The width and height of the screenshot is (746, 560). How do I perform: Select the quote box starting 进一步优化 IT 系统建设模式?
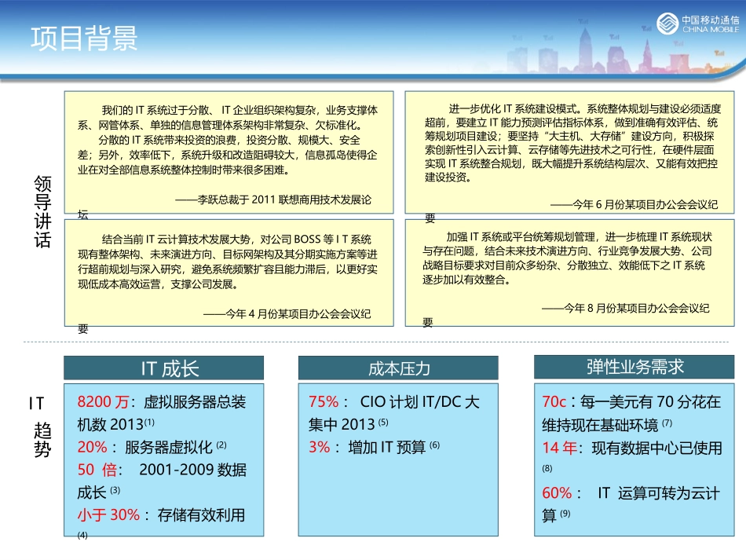pyautogui.click(x=569, y=152)
